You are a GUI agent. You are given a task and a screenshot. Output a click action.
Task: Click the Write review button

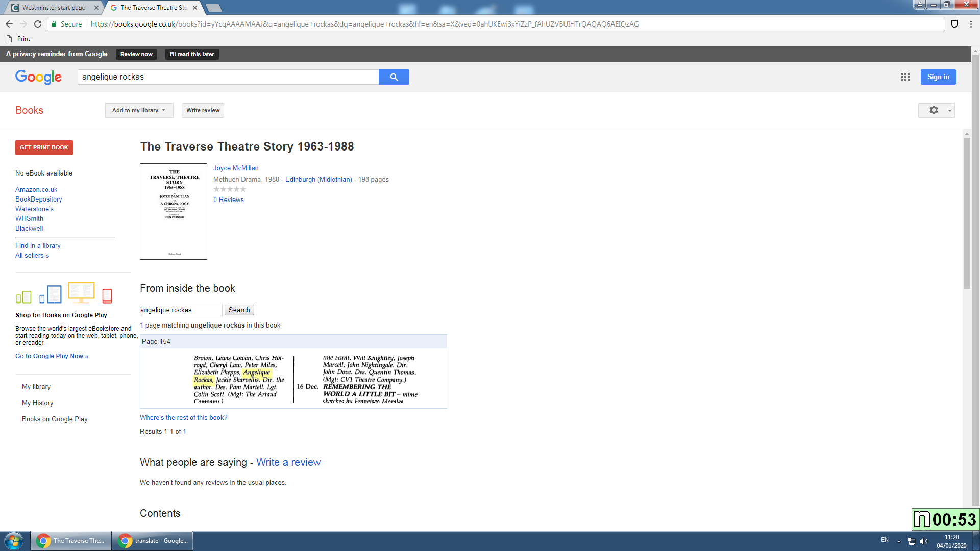click(x=203, y=110)
